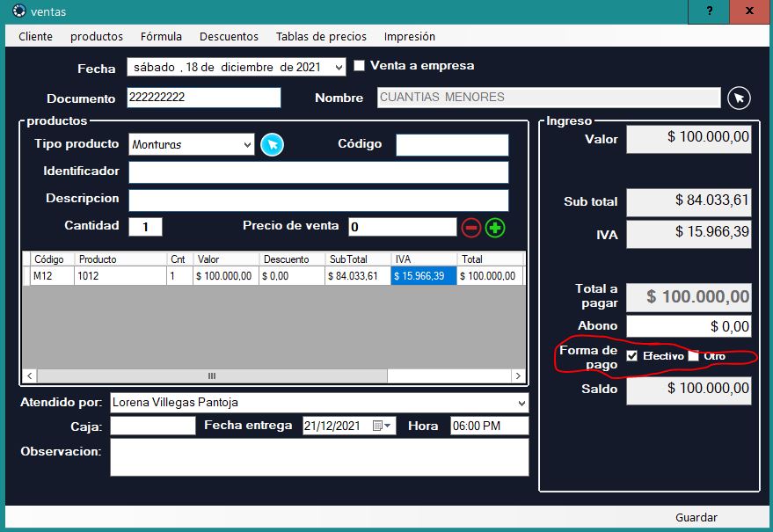Click the Cantidad input field

pyautogui.click(x=145, y=227)
